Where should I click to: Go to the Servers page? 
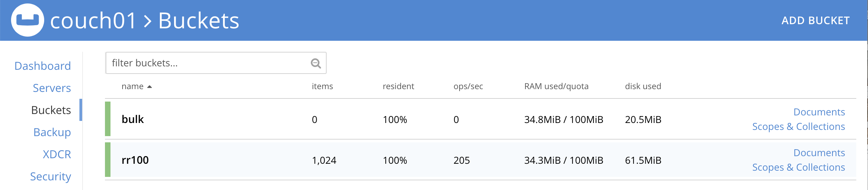coord(52,88)
